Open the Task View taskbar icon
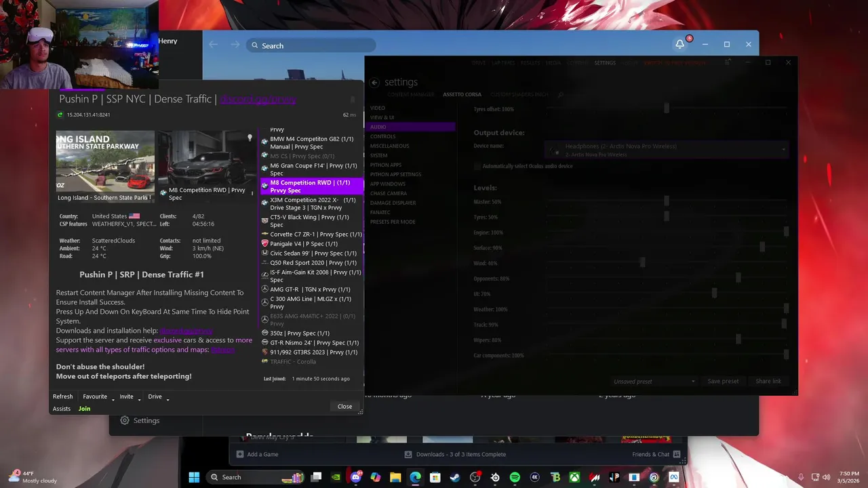The image size is (868, 488). (x=316, y=477)
